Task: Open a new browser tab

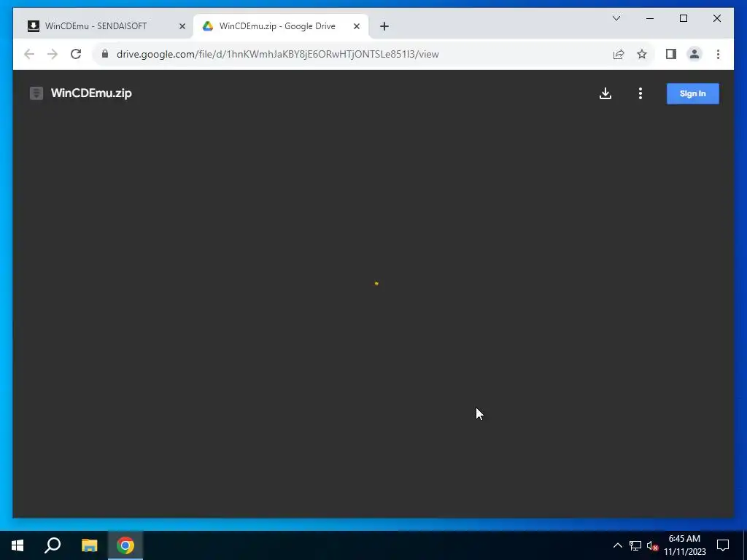Action: point(384,26)
